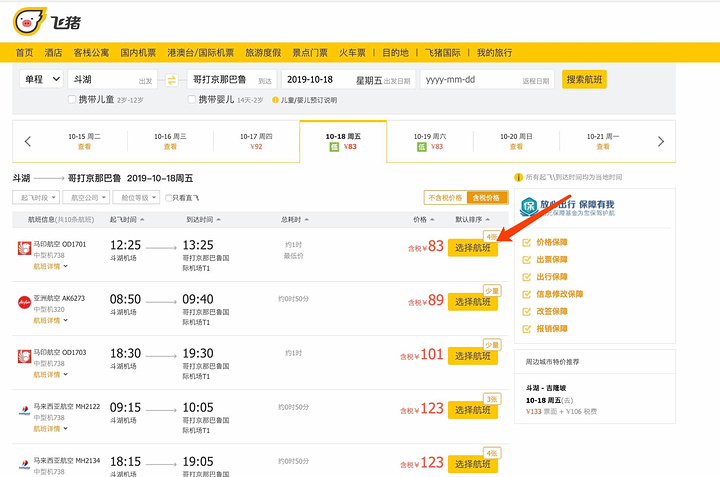Click Malaysia Airlines MH2122 airline logo
This screenshot has width=720, height=477.
(24, 409)
